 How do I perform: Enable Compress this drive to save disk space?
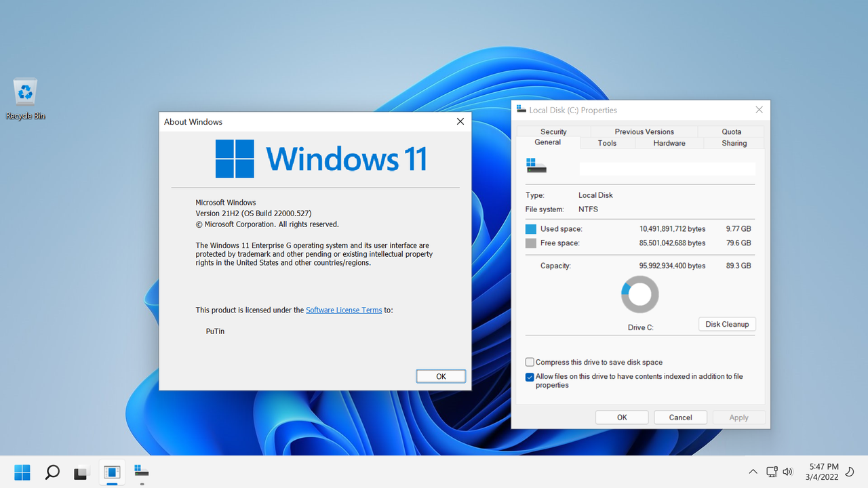click(530, 363)
